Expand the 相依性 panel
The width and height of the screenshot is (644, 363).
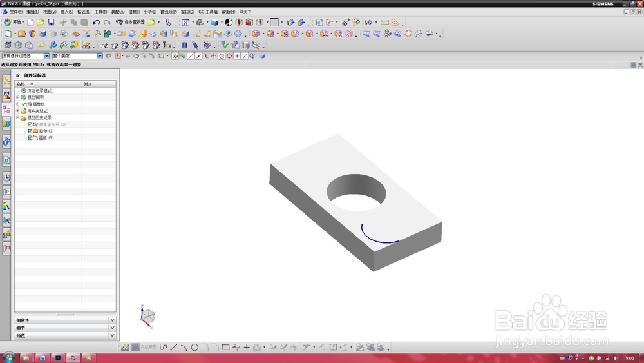(65, 320)
